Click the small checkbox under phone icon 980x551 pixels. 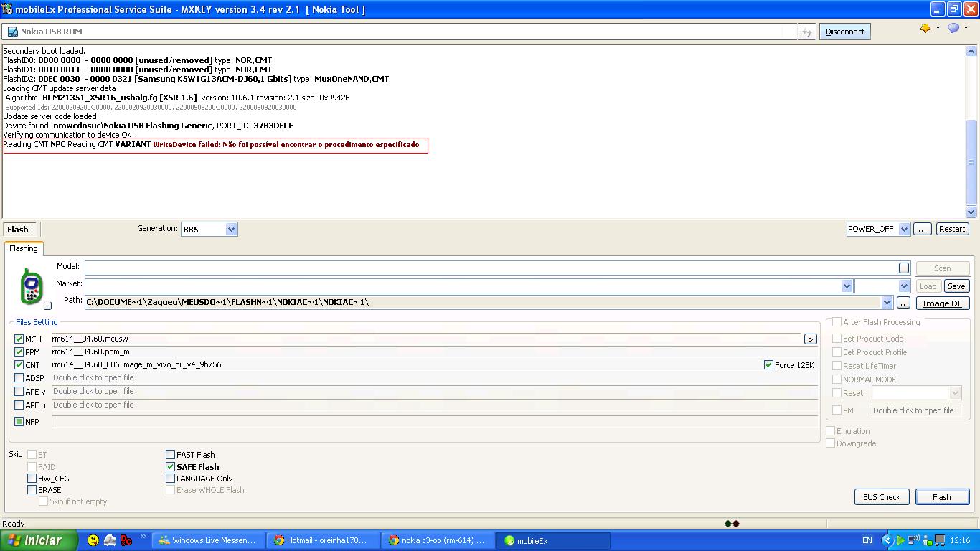click(x=47, y=306)
